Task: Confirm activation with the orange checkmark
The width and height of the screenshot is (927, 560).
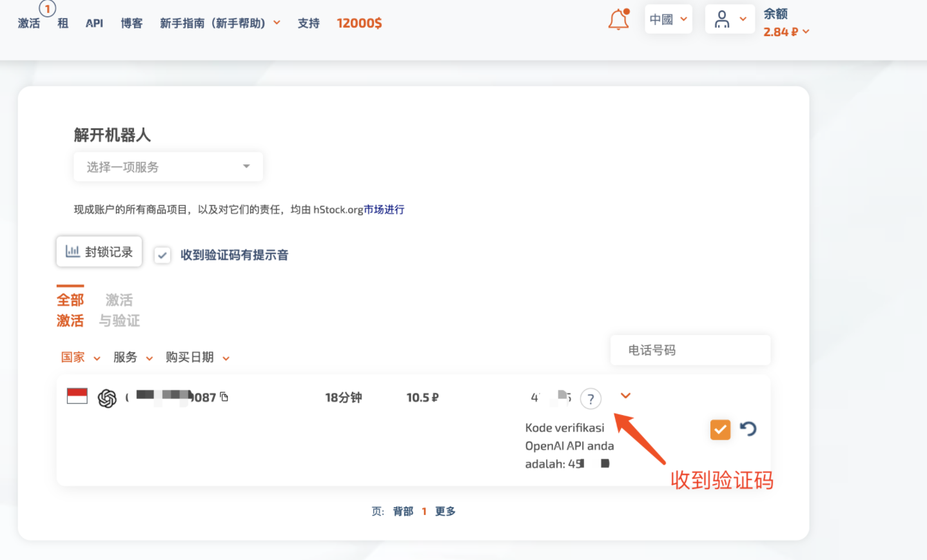Action: 720,429
